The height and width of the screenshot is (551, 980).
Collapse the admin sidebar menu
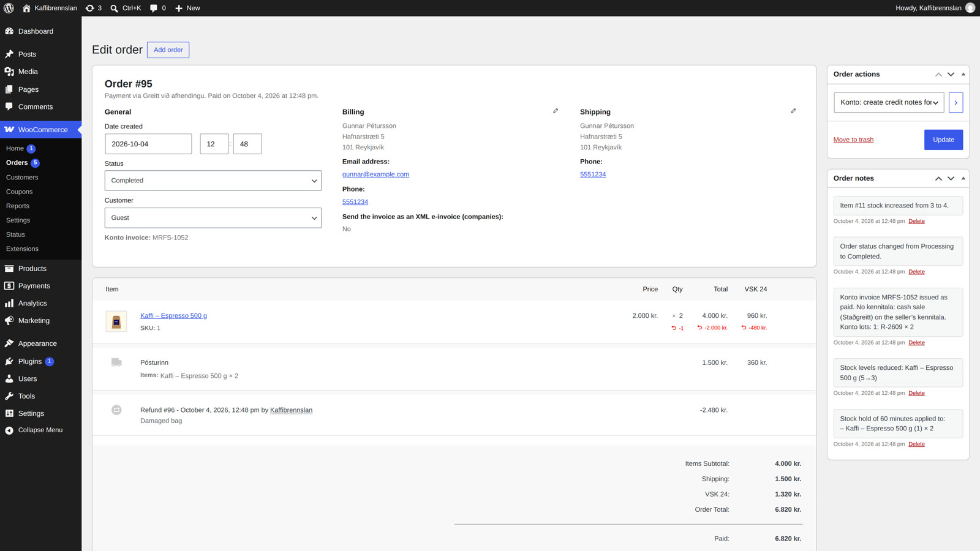click(x=40, y=430)
